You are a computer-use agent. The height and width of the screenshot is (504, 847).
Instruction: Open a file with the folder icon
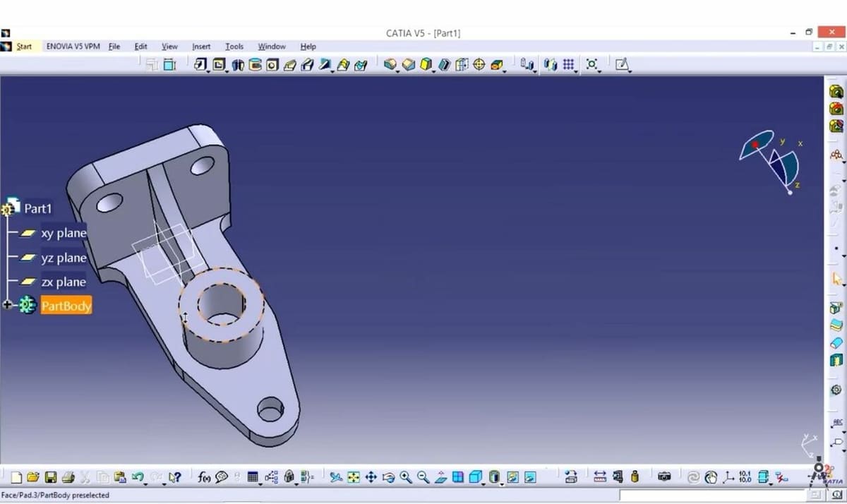point(32,477)
